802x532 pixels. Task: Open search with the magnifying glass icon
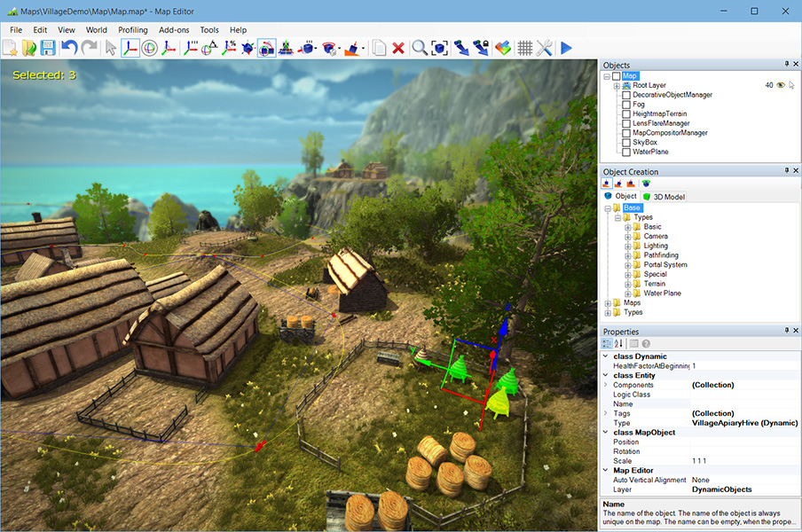[x=420, y=48]
